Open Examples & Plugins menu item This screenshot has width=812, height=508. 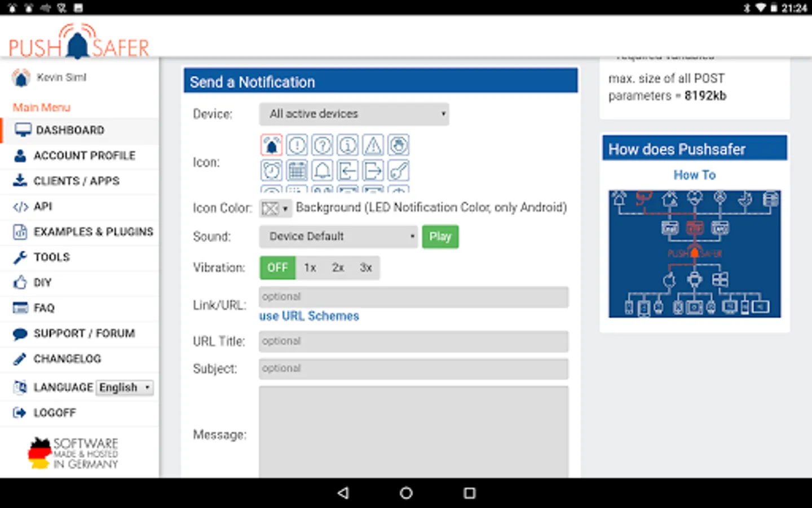point(80,232)
